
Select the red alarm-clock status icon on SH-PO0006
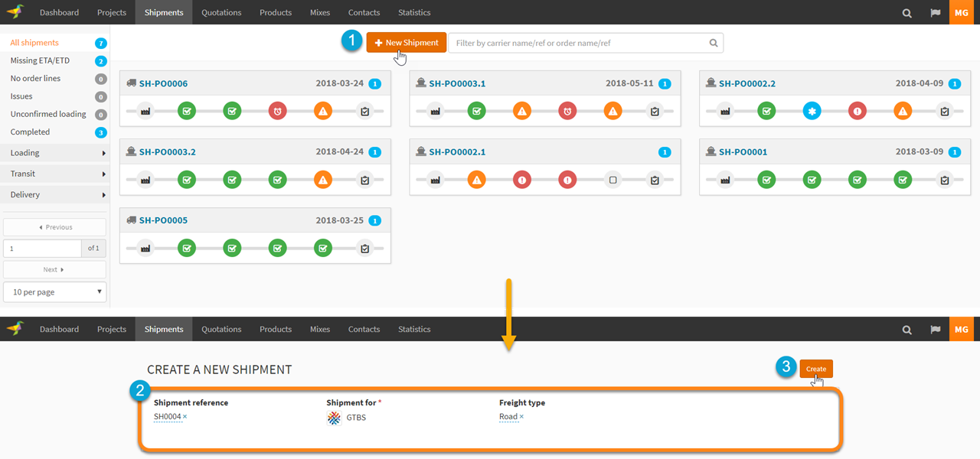pos(277,111)
